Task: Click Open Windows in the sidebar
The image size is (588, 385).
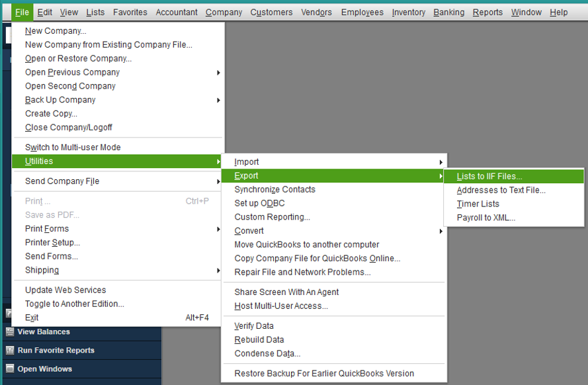Action: tap(44, 369)
